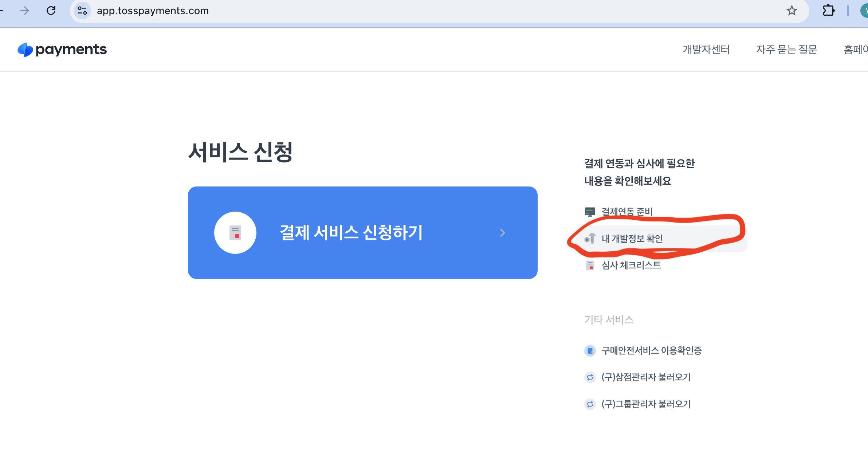The width and height of the screenshot is (868, 456).
Task: Click the browser forward arrow
Action: click(x=24, y=11)
